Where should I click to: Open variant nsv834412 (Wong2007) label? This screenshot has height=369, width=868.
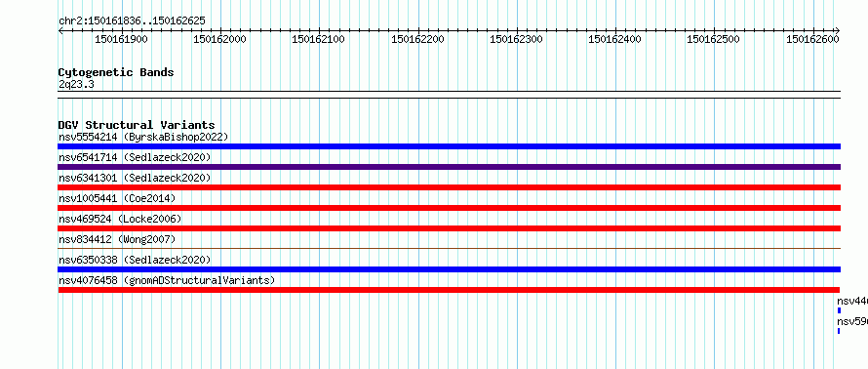(117, 239)
